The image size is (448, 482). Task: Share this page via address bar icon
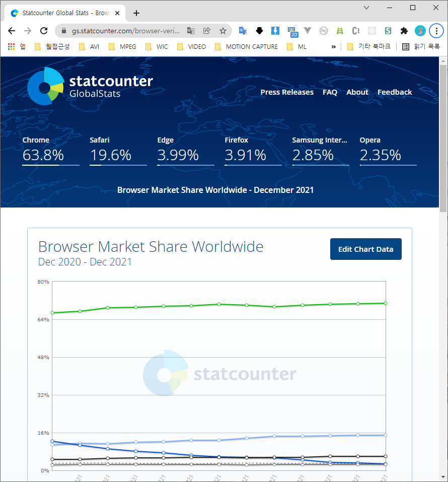click(x=207, y=31)
